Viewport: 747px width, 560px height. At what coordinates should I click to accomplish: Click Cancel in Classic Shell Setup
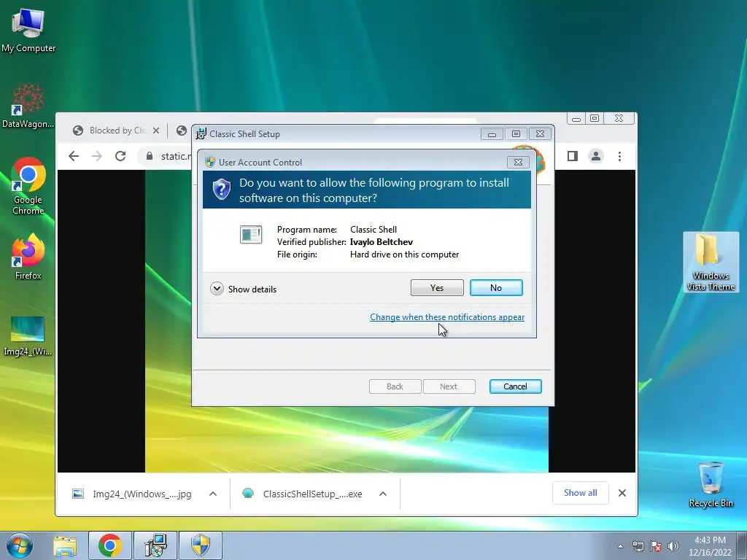[516, 386]
